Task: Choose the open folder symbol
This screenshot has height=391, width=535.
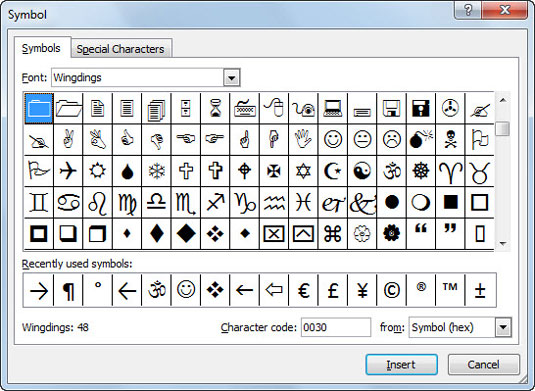Action: [x=68, y=108]
